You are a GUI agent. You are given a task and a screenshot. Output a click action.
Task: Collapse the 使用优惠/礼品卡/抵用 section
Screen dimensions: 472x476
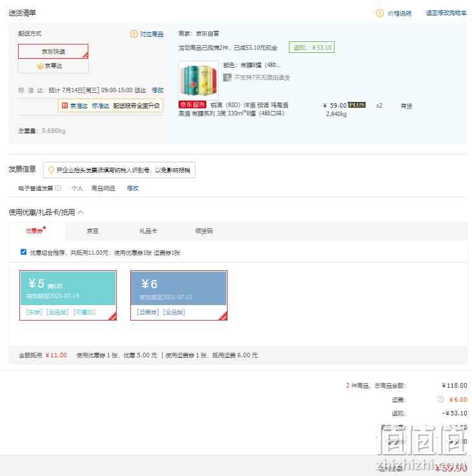[81, 212]
